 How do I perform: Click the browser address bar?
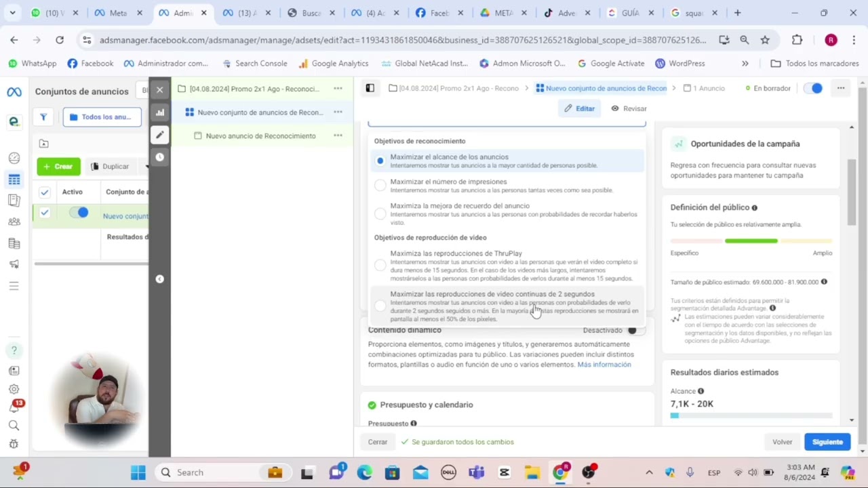pos(403,40)
